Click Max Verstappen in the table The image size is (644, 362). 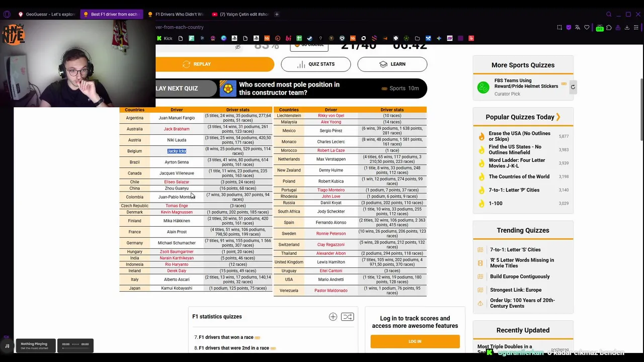pos(331,159)
